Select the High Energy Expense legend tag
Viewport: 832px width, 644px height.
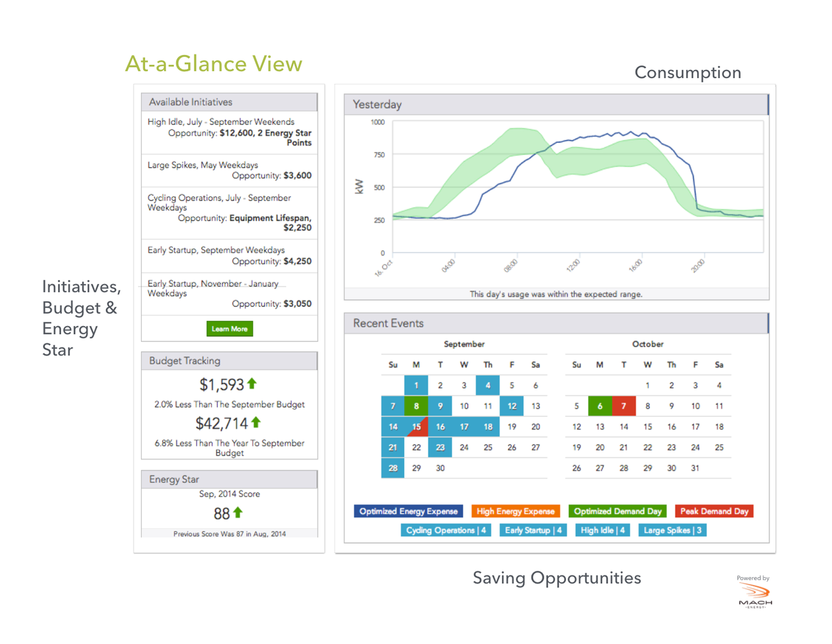click(515, 511)
